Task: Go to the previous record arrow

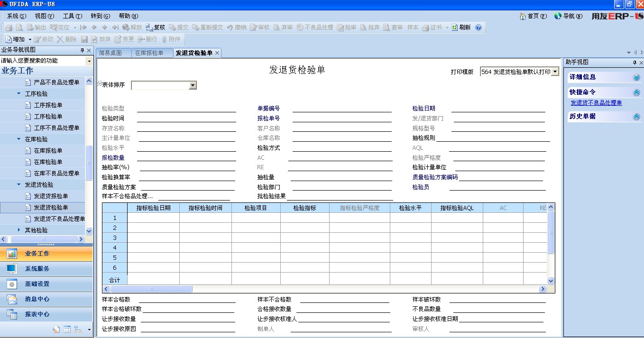Action: (x=94, y=27)
